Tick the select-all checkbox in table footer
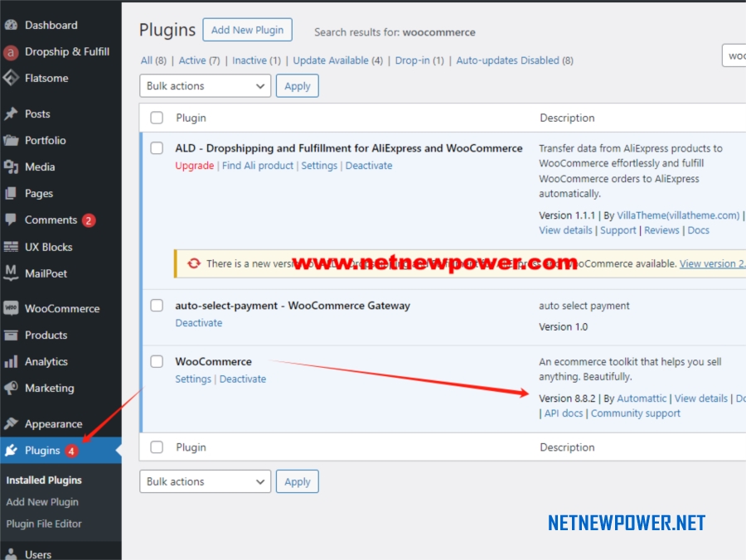Image resolution: width=746 pixels, height=560 pixels. click(157, 447)
